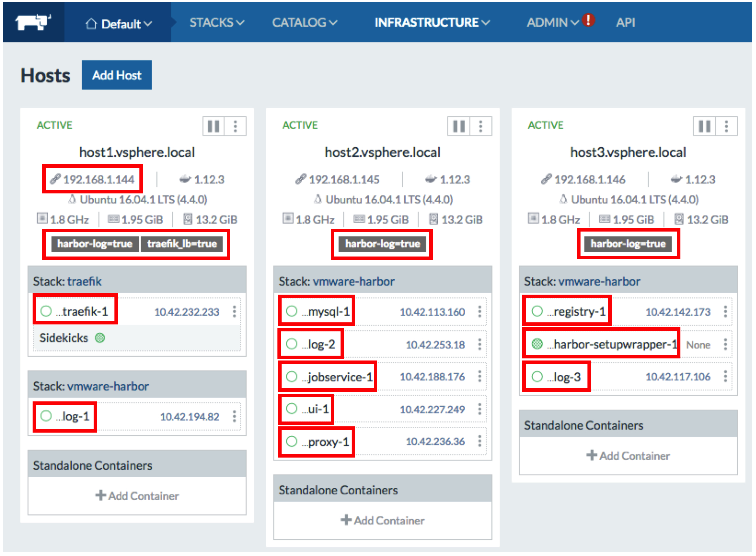
Task: Open the INFRASTRUCTURE menu
Action: tap(432, 23)
